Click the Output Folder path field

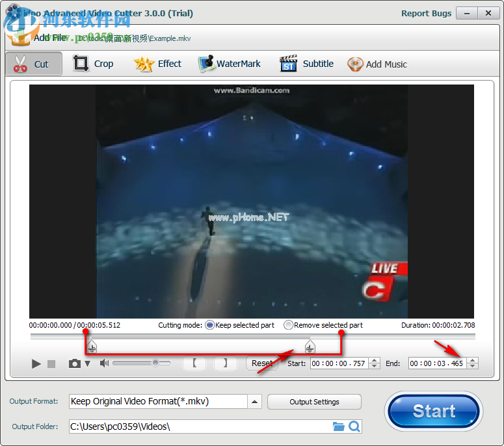coord(200,426)
